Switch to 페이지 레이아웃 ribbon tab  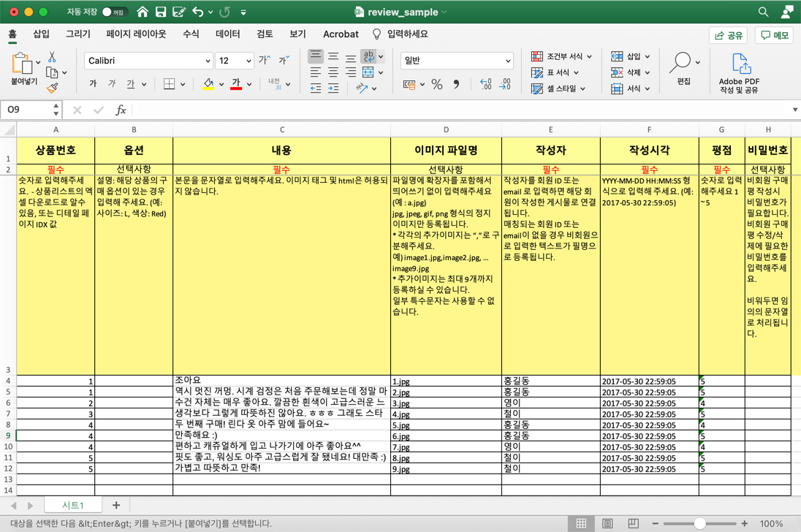click(136, 34)
